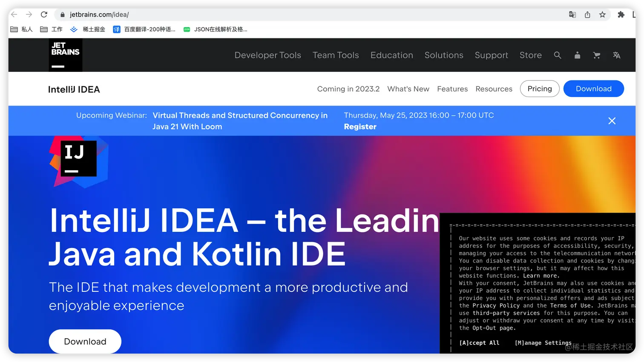Reload the current page
644x362 pixels.
tap(44, 14)
